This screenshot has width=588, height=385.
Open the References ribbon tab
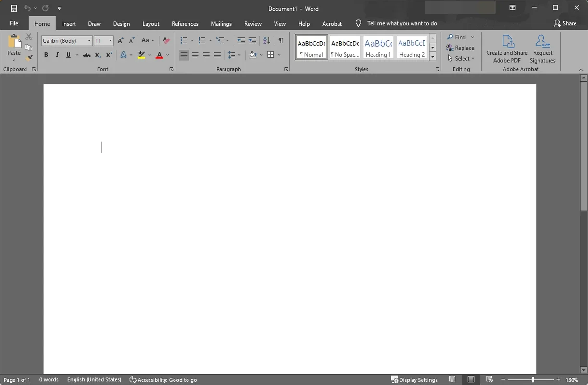click(x=185, y=23)
